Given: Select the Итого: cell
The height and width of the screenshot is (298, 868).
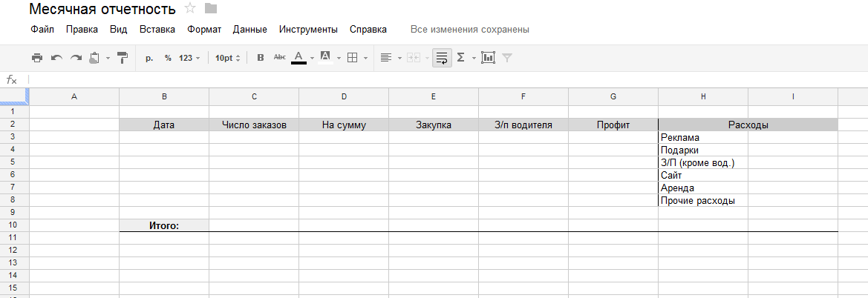Looking at the screenshot, I should [164, 225].
